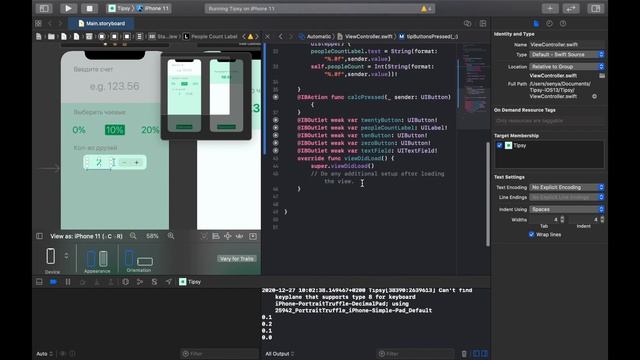Close the assistant editor with the X icon
The width and height of the screenshot is (640, 360).
tap(267, 36)
